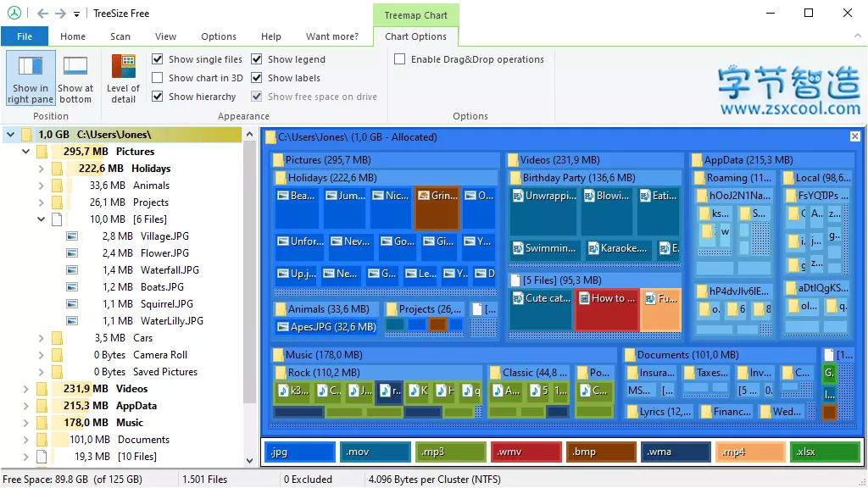Enable Show chart in 3D
The height and width of the screenshot is (488, 868).
pyautogui.click(x=158, y=78)
